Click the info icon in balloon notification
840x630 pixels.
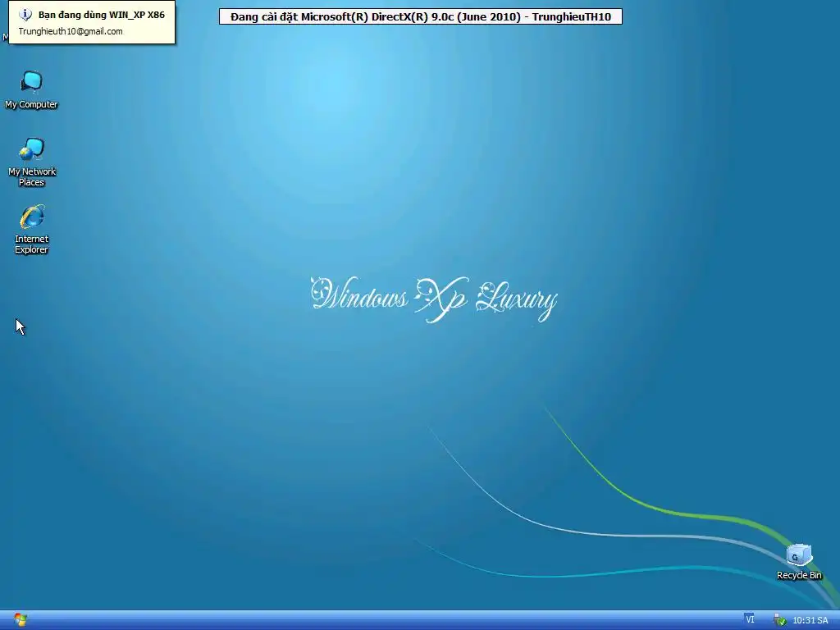[25, 15]
